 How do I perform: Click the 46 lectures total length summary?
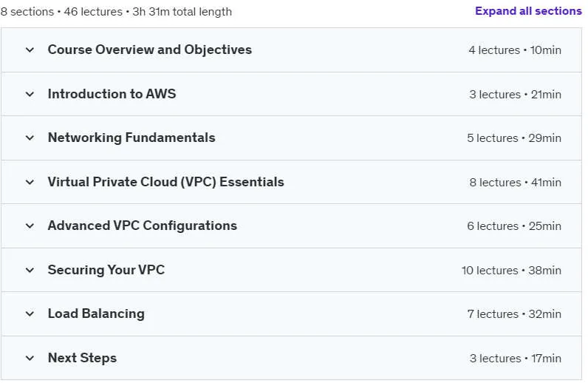(116, 12)
